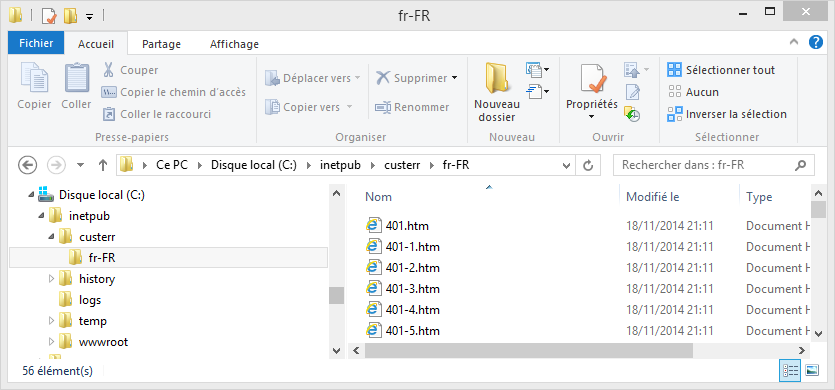Click the quick access Properties icon

(49, 16)
